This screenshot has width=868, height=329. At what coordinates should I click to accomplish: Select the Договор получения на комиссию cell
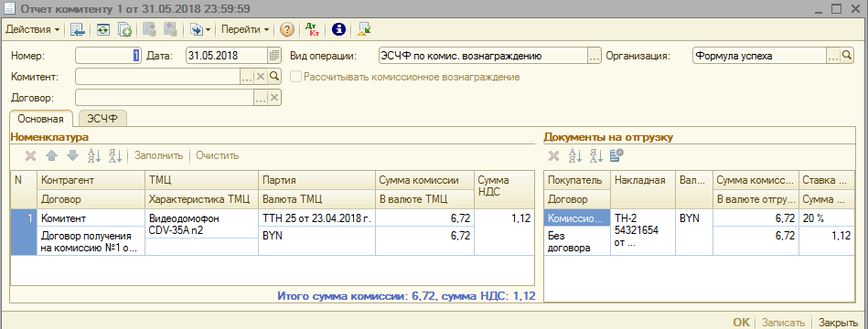point(91,241)
